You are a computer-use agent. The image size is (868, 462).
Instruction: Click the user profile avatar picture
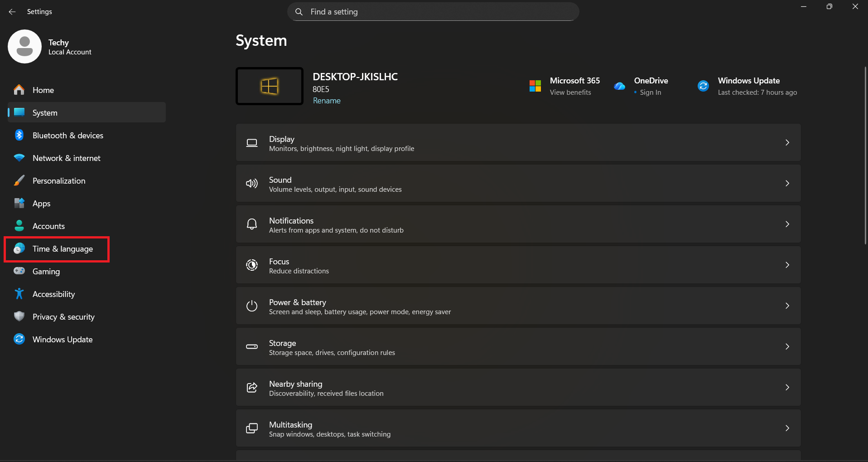pyautogui.click(x=24, y=47)
